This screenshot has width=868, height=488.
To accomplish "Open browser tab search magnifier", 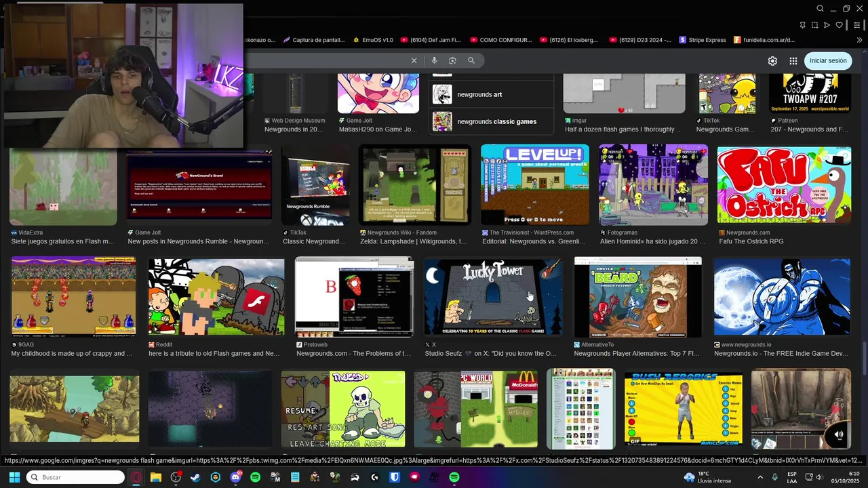I will pos(820,9).
